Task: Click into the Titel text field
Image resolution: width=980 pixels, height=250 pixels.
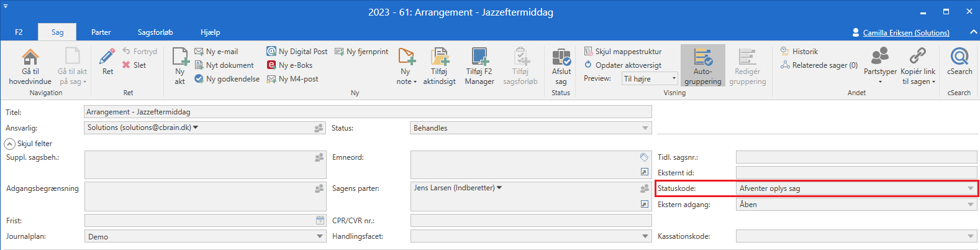Action: click(368, 112)
